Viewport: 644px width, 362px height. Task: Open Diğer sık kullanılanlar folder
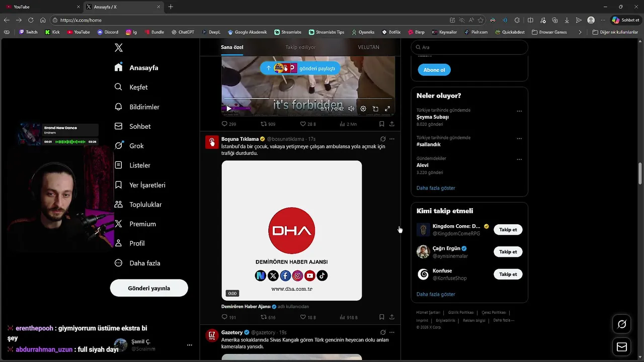[x=615, y=32]
